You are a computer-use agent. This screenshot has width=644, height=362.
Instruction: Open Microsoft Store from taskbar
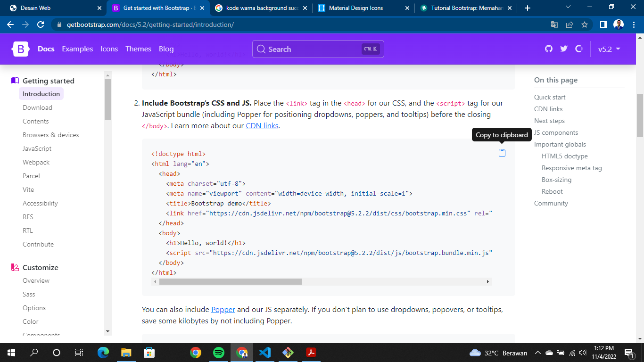(149, 353)
